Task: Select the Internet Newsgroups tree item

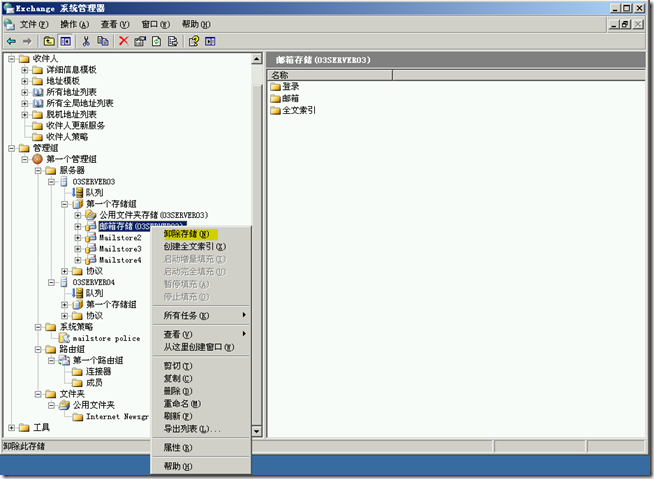Action: tap(117, 416)
